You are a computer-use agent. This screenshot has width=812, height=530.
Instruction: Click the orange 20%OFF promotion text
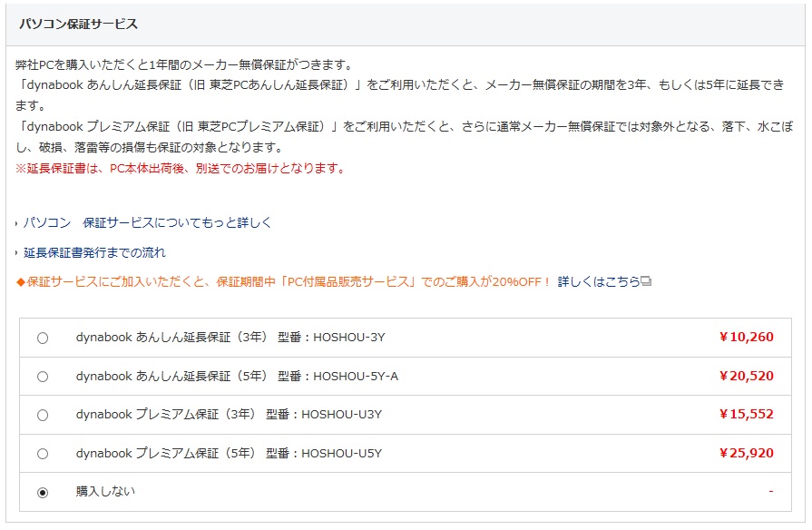[283, 282]
